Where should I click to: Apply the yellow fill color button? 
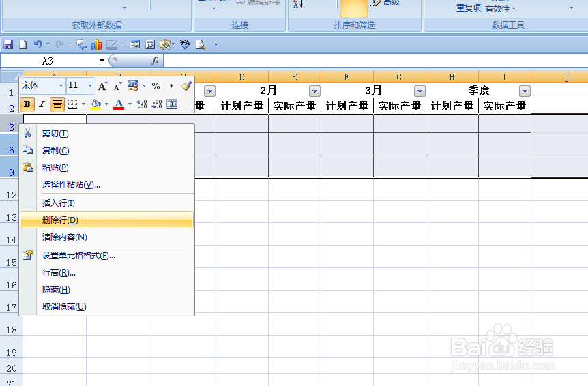coord(96,104)
